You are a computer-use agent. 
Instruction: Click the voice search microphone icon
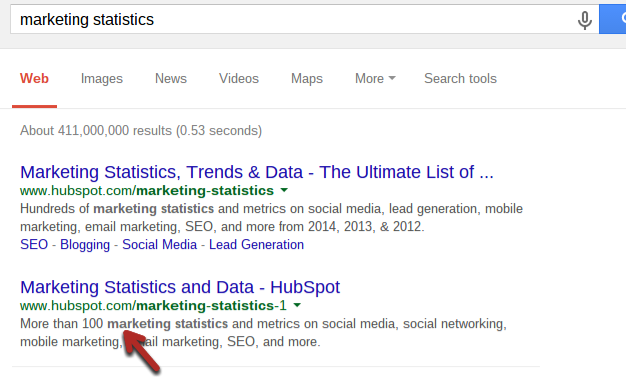pos(584,20)
